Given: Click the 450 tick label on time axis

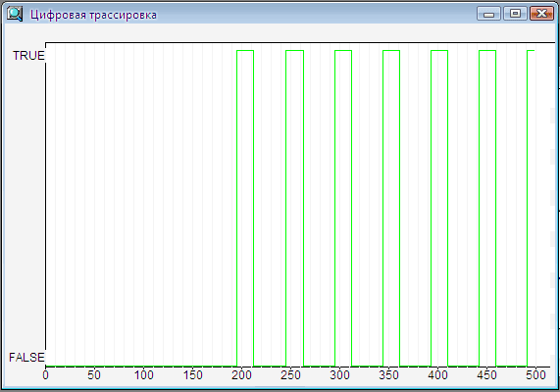Looking at the screenshot, I should pyautogui.click(x=486, y=375).
